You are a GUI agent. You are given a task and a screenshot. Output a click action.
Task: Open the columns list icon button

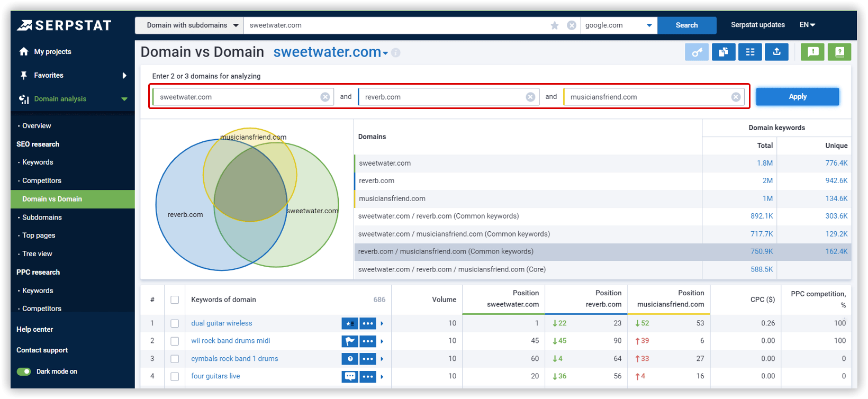(750, 52)
